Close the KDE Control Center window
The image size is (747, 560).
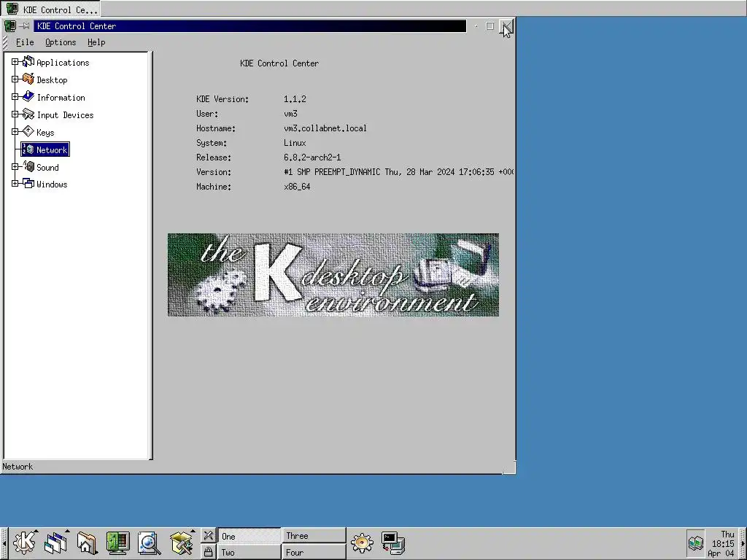(x=506, y=26)
